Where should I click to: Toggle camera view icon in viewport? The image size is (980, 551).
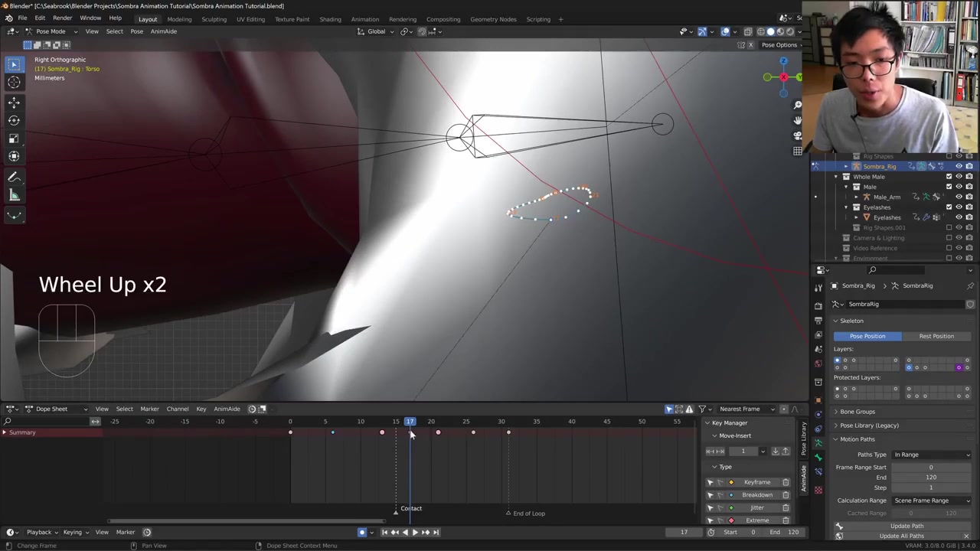[x=797, y=135]
